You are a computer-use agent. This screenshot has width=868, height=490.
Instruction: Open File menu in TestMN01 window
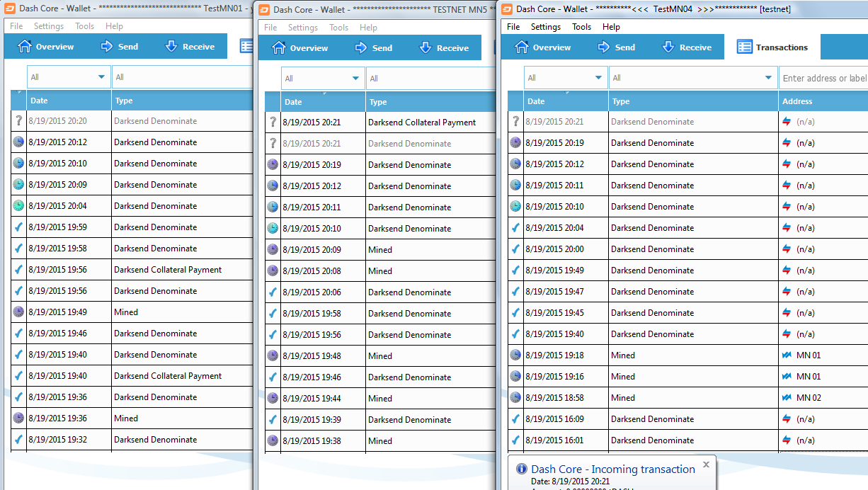(x=16, y=26)
